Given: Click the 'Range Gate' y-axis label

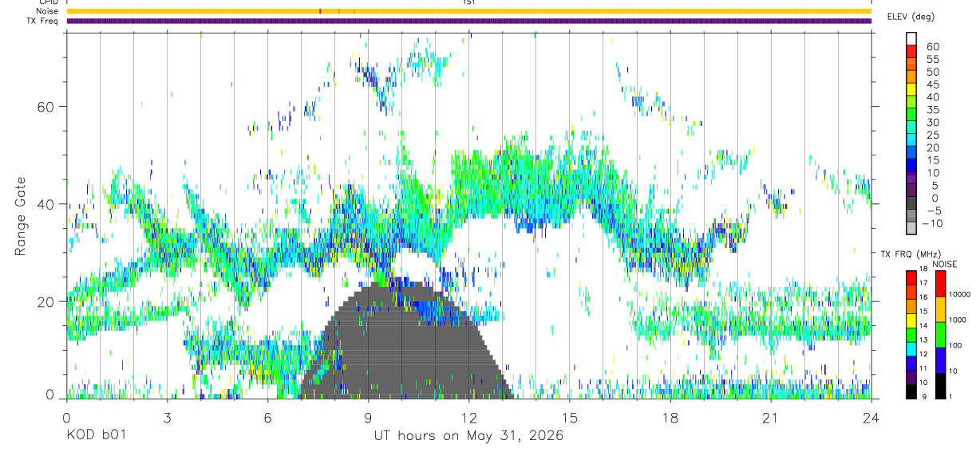Looking at the screenshot, I should (20, 215).
